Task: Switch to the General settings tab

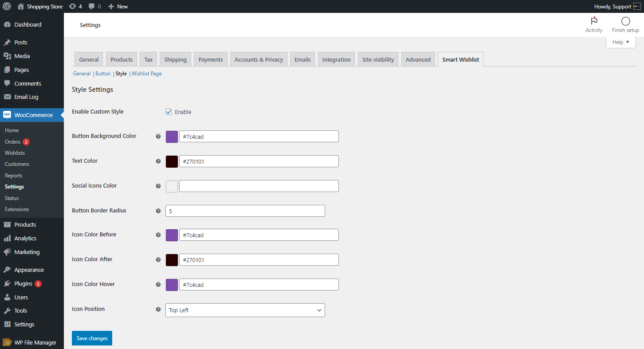Action: (89, 59)
